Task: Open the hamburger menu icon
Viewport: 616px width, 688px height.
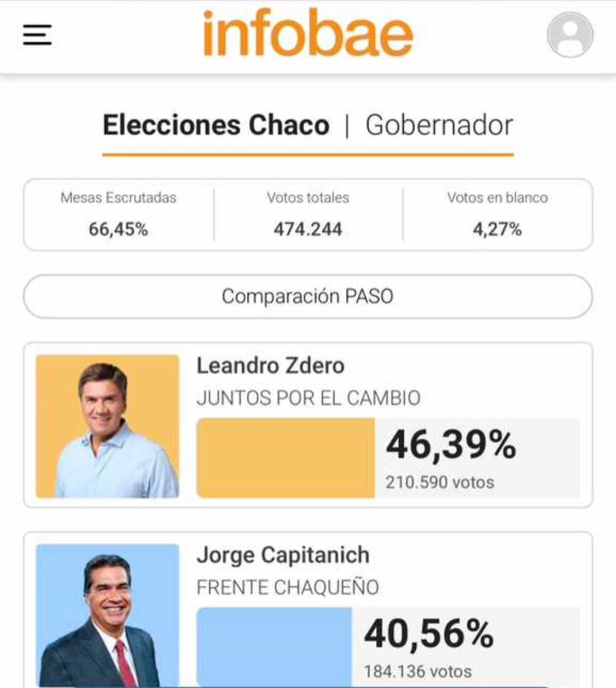Action: [37, 35]
